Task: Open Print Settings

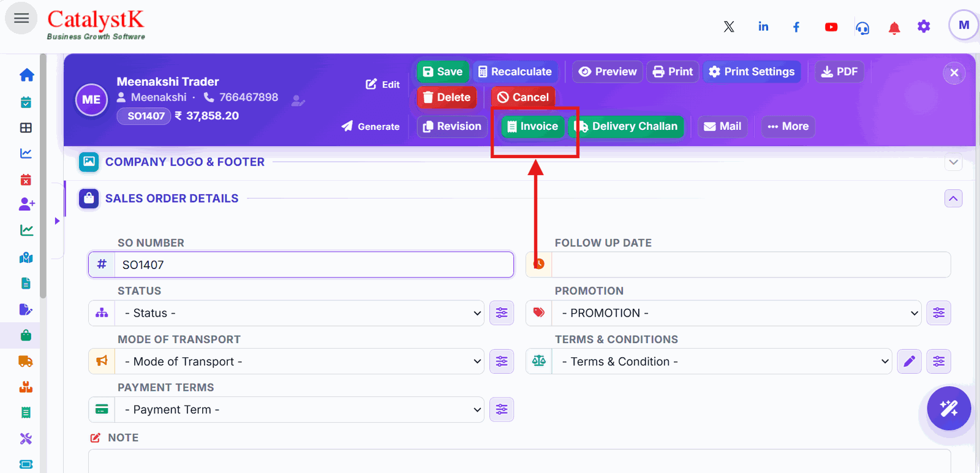Action: [x=752, y=72]
